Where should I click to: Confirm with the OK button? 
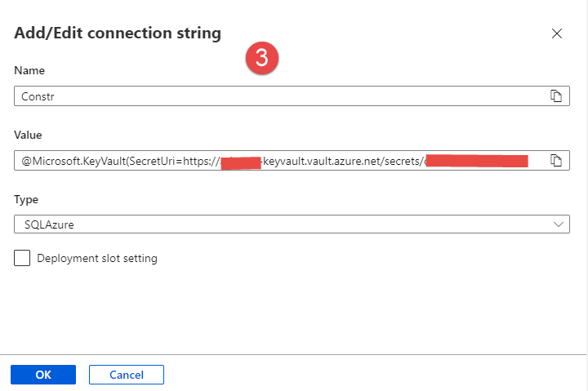click(x=43, y=374)
